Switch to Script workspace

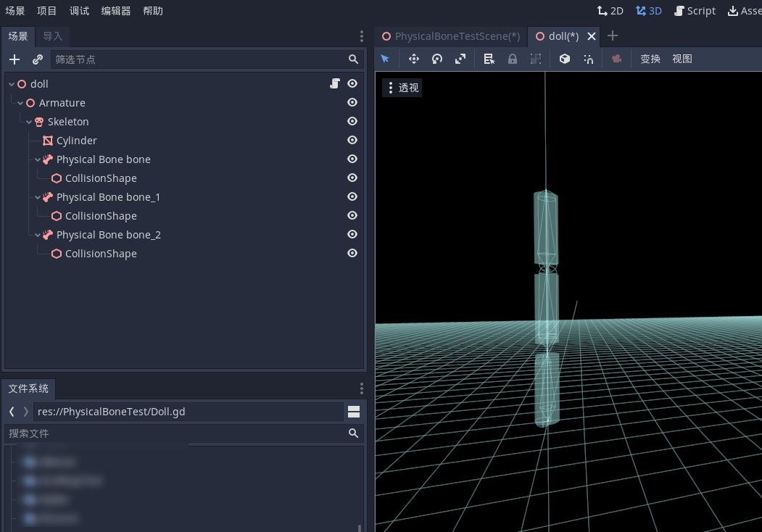[695, 11]
